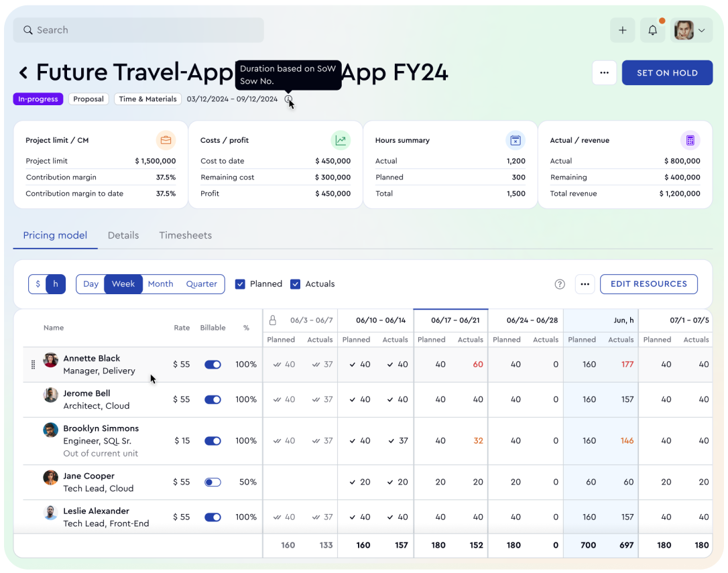Click Brooklyn Simmons' 32 actuals cell

(x=478, y=441)
